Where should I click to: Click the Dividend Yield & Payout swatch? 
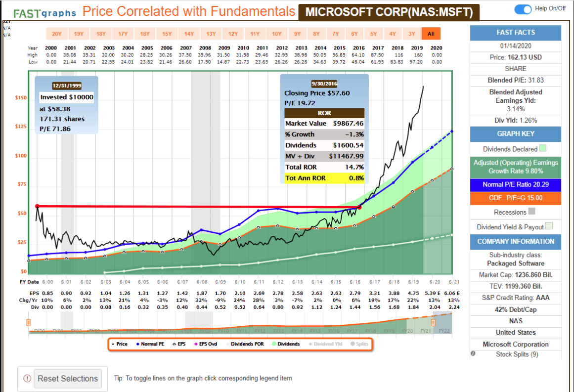(x=549, y=226)
